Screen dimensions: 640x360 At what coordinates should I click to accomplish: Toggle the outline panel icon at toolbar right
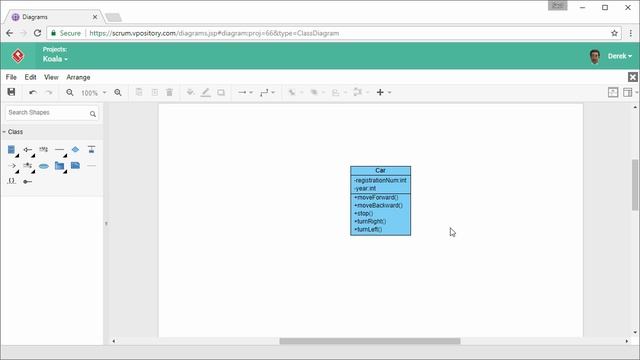613,92
